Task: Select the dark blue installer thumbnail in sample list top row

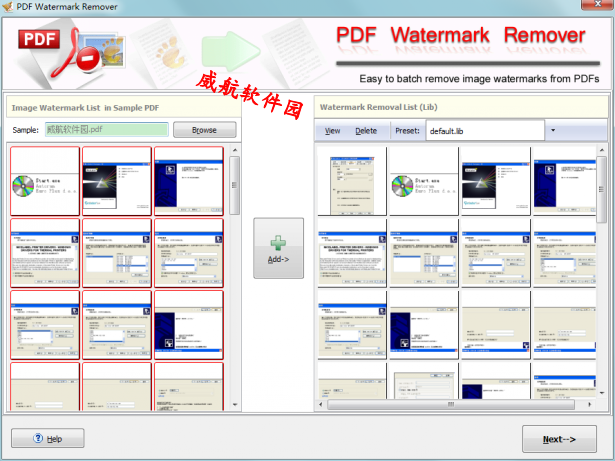Action: [189, 181]
